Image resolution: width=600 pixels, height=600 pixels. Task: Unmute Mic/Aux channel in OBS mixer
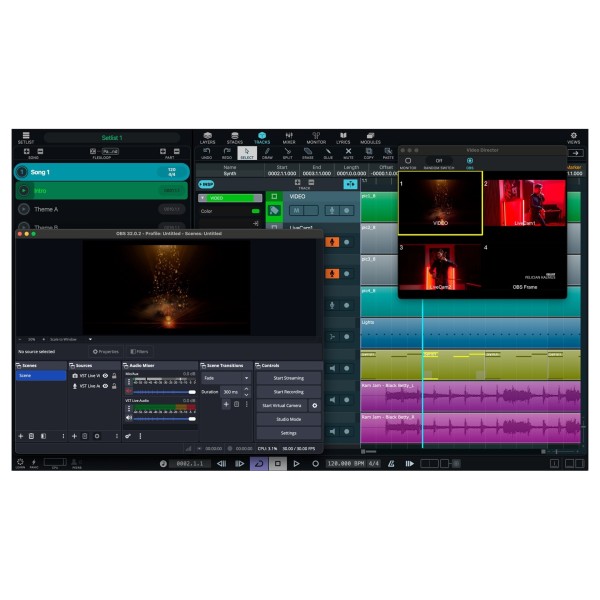click(129, 391)
